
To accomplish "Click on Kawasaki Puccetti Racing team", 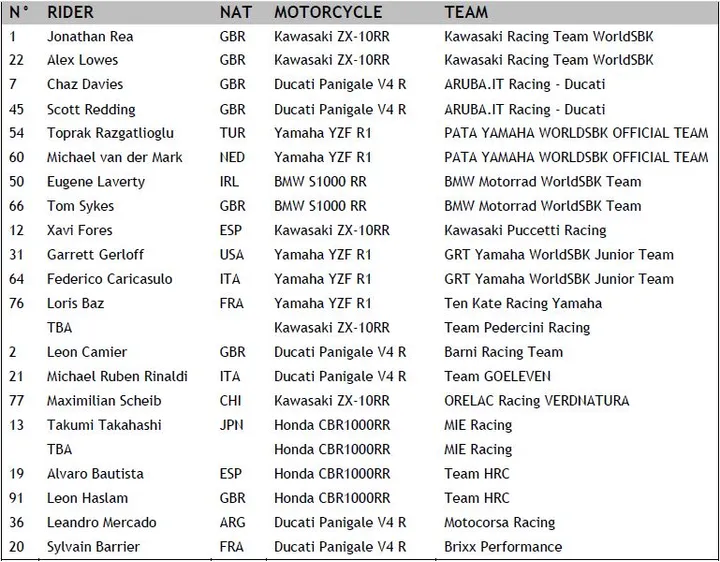I will tap(525, 230).
